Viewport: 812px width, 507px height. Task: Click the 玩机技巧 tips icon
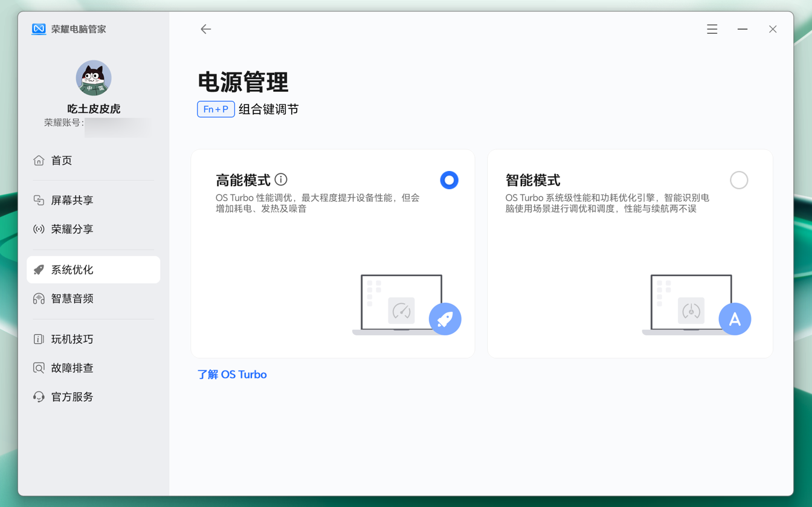(39, 339)
